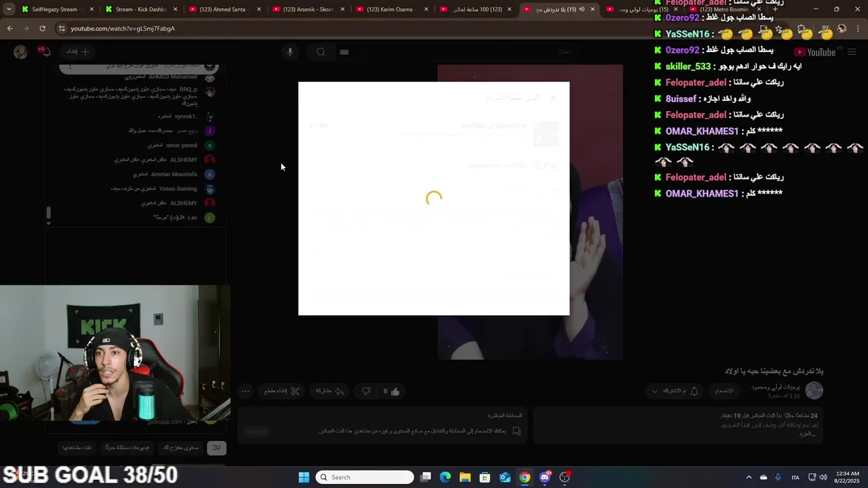Switch to the Arsenik - Skoot tab
This screenshot has height=488, width=868.
click(x=307, y=9)
